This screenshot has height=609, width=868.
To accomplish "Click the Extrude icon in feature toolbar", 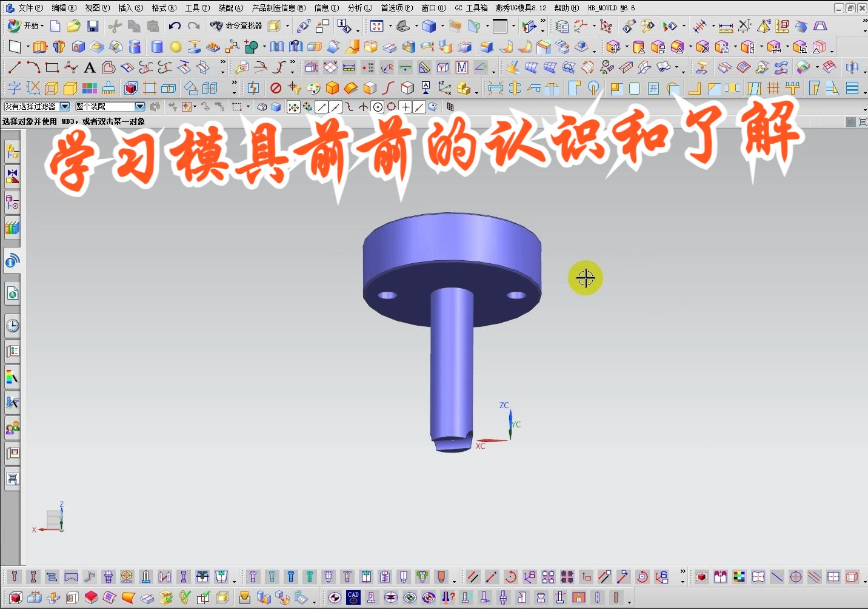I will coord(40,47).
